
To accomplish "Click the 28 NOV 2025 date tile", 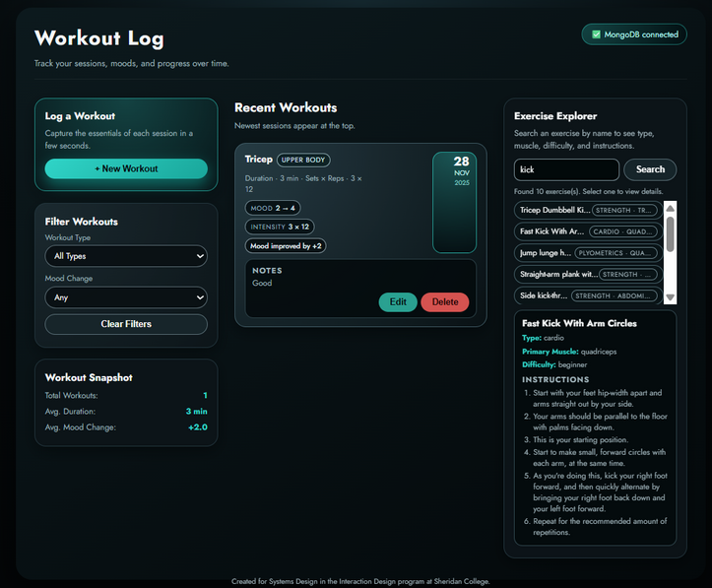I will (x=455, y=202).
